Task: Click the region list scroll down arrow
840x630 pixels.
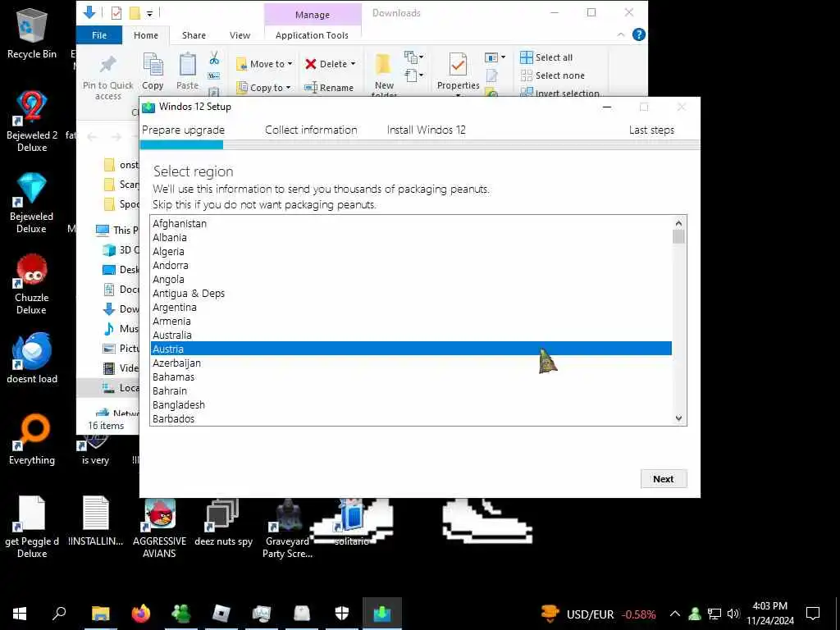Action: point(678,418)
